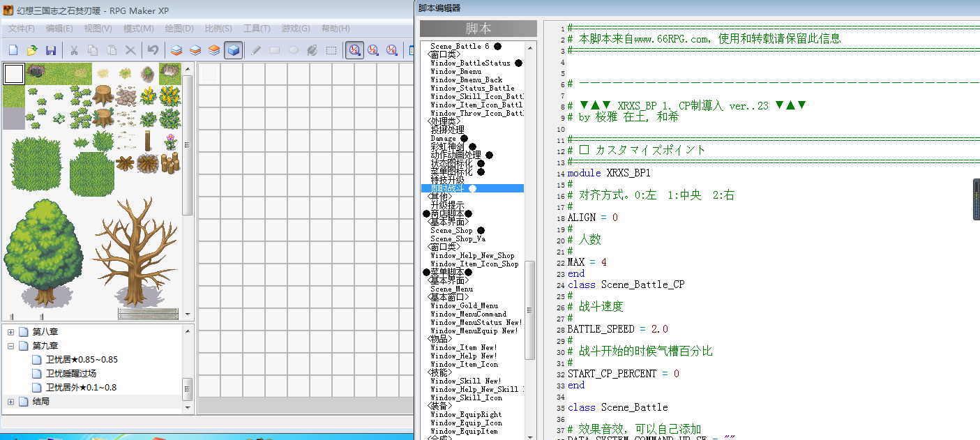
Task: Select Layer 1 editing mode icon
Action: tap(176, 50)
